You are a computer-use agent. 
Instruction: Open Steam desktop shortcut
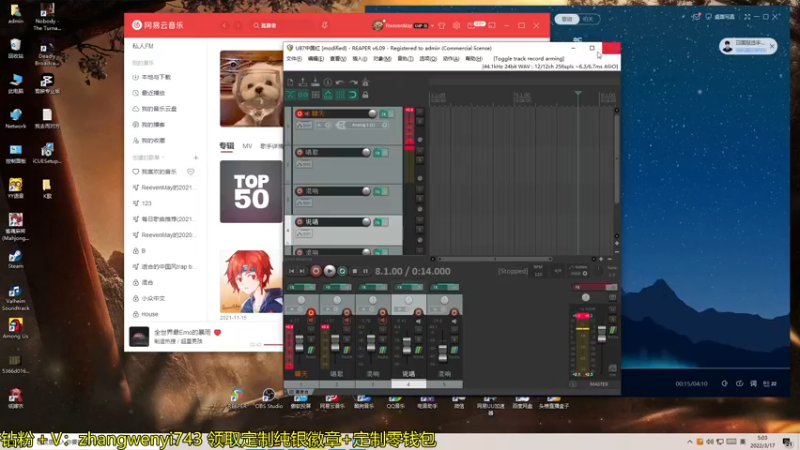coord(15,259)
